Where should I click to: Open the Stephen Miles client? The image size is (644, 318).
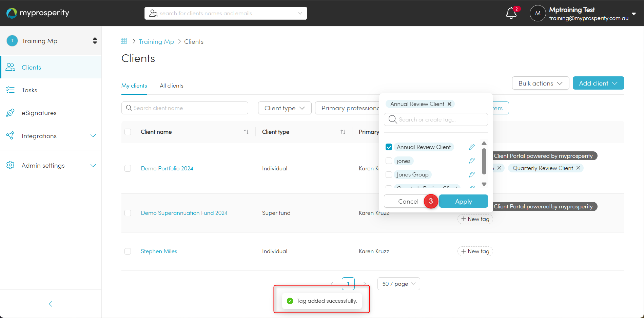(159, 251)
